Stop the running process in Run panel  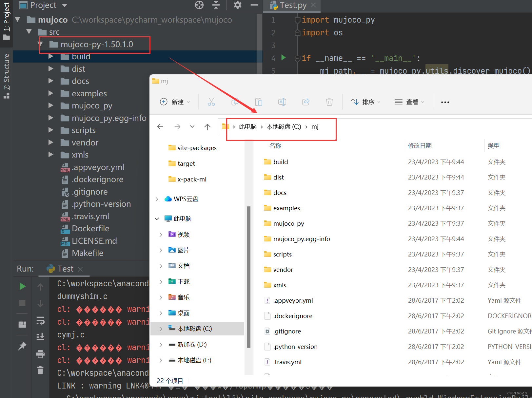(22, 303)
